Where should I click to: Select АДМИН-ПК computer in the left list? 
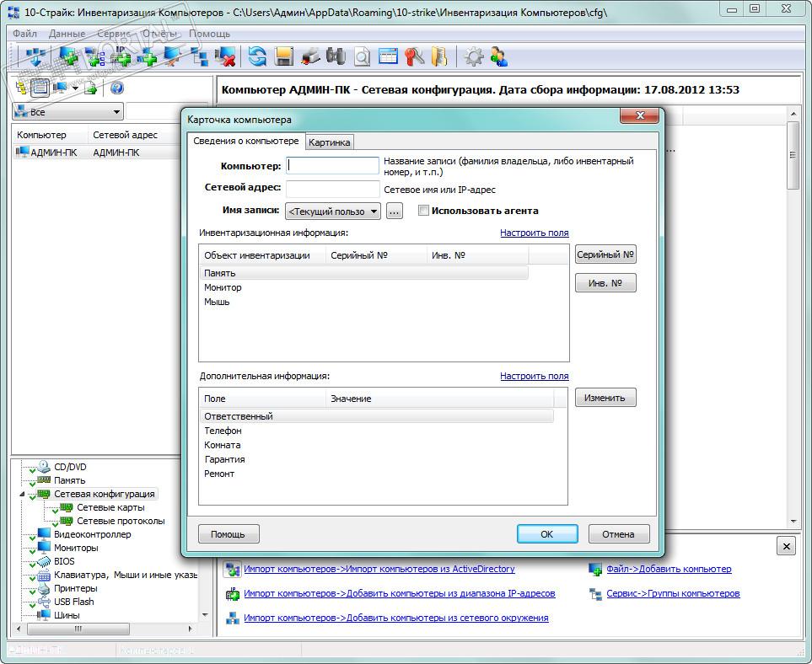[97, 153]
